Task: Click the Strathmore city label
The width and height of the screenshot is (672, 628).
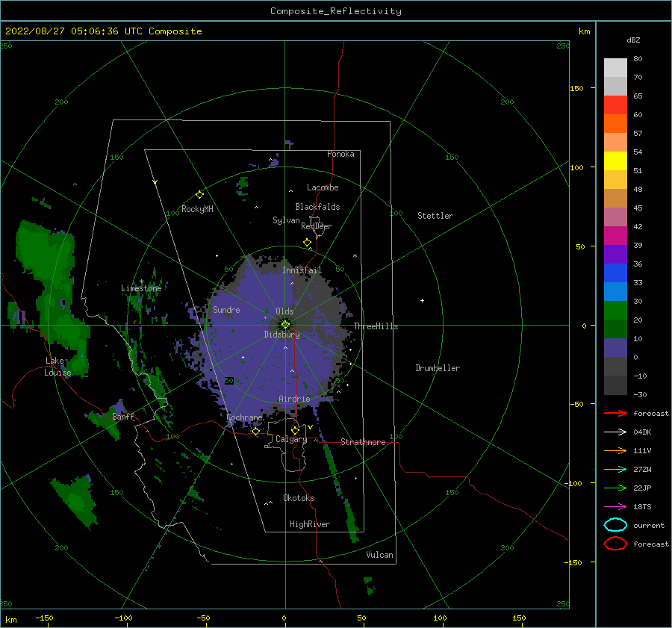Action: coord(363,442)
